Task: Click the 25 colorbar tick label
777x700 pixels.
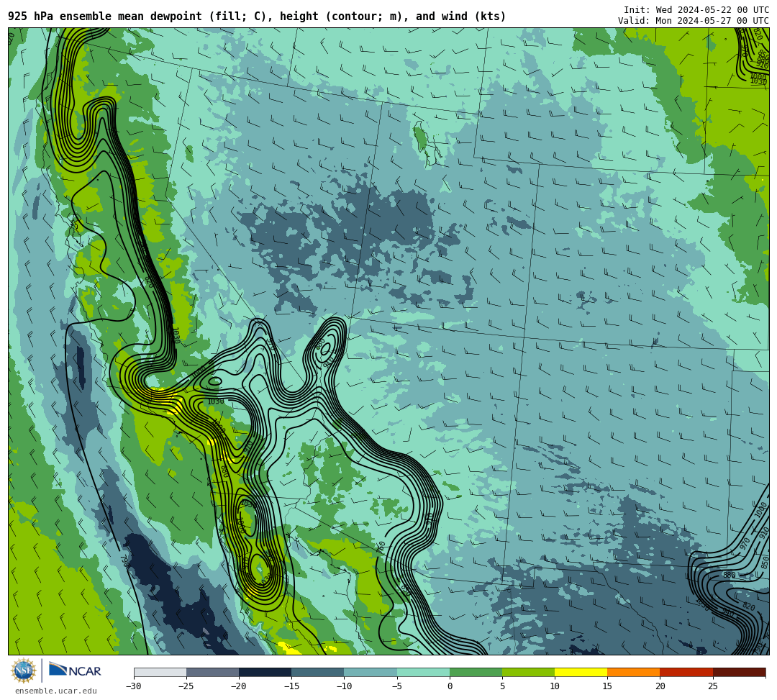Action: tap(712, 686)
